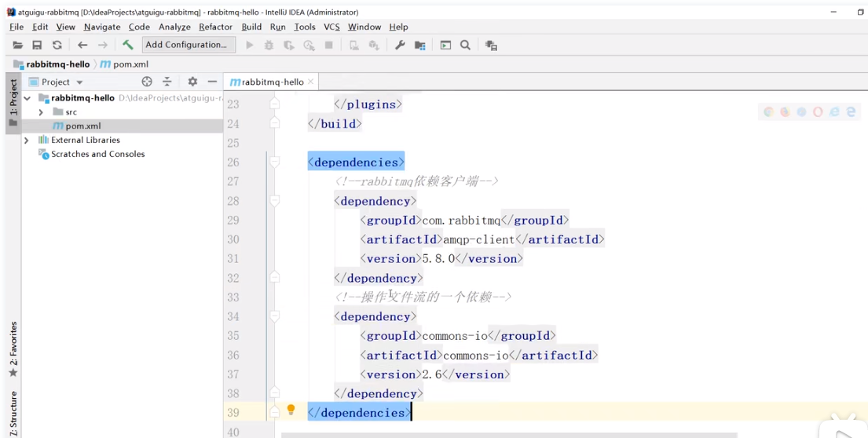Hide the Project panel with minus icon

click(x=212, y=82)
